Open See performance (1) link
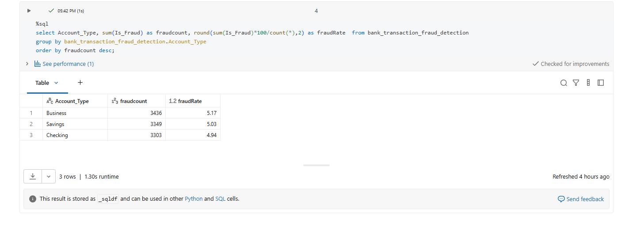This screenshot has width=644, height=225. click(68, 64)
